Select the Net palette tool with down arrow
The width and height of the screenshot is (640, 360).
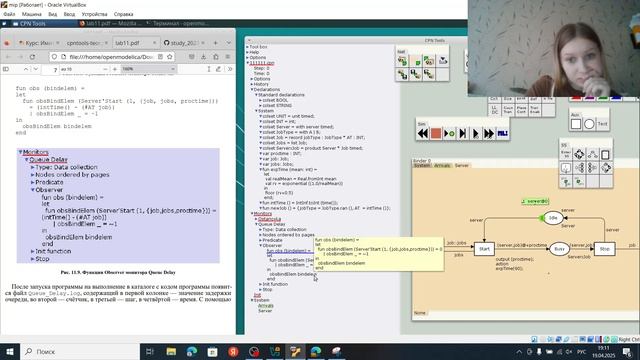coord(442,61)
